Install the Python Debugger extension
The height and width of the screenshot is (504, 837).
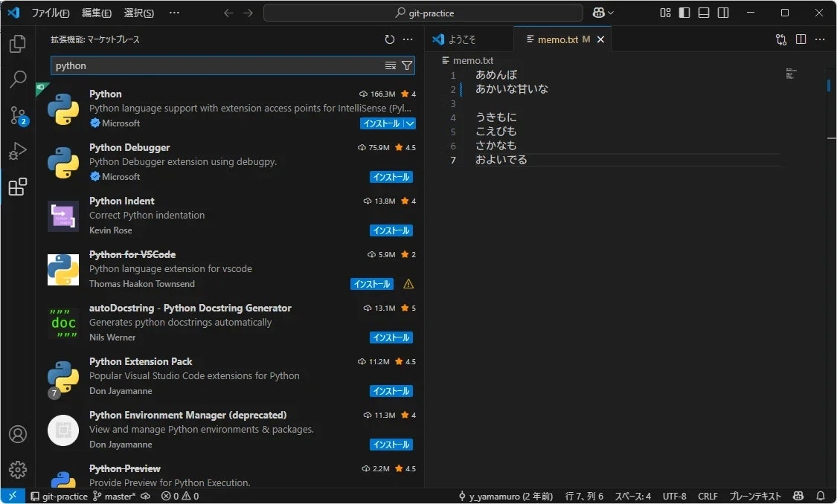(391, 177)
